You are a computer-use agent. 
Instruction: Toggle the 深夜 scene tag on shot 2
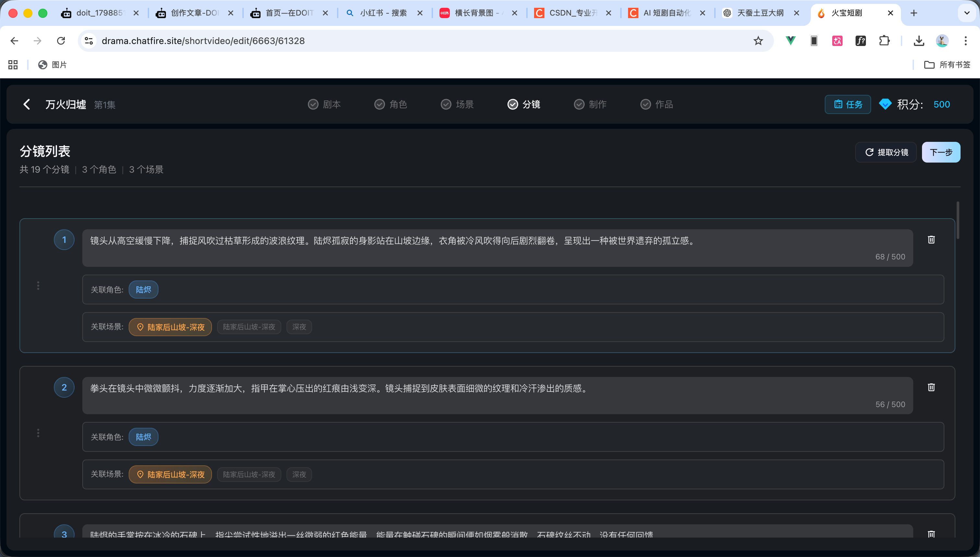pos(299,474)
